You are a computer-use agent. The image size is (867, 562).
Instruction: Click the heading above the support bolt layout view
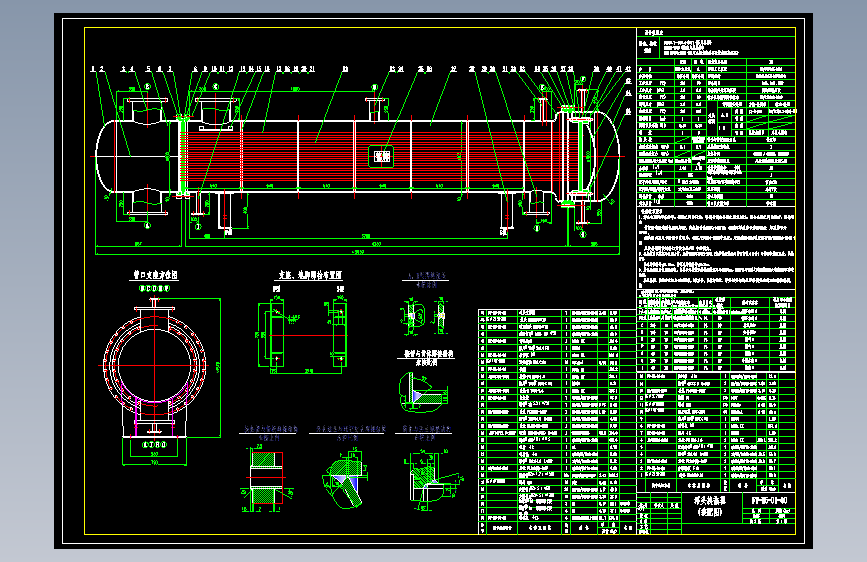coord(310,275)
